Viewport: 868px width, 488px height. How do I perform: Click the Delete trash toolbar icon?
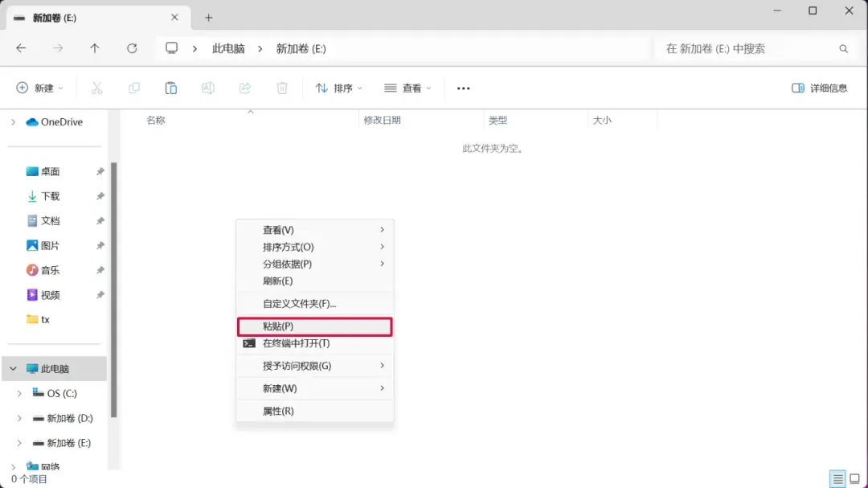point(282,88)
